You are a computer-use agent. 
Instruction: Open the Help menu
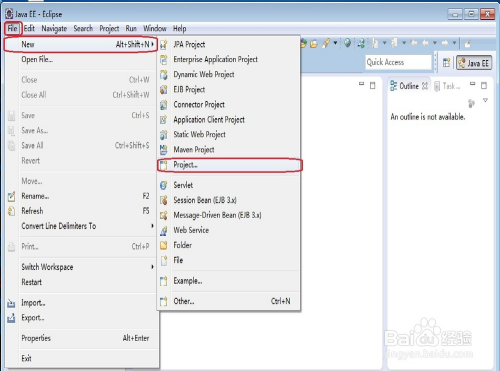pyautogui.click(x=179, y=29)
